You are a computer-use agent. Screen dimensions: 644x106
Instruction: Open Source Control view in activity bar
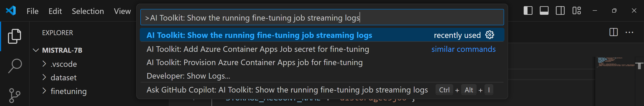[15, 95]
